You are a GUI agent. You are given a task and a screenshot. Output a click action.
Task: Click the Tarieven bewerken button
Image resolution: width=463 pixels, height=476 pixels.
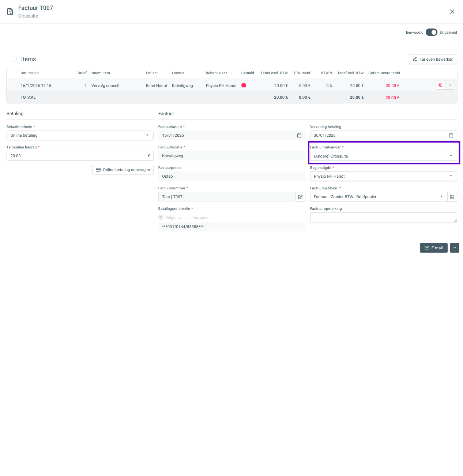[433, 59]
